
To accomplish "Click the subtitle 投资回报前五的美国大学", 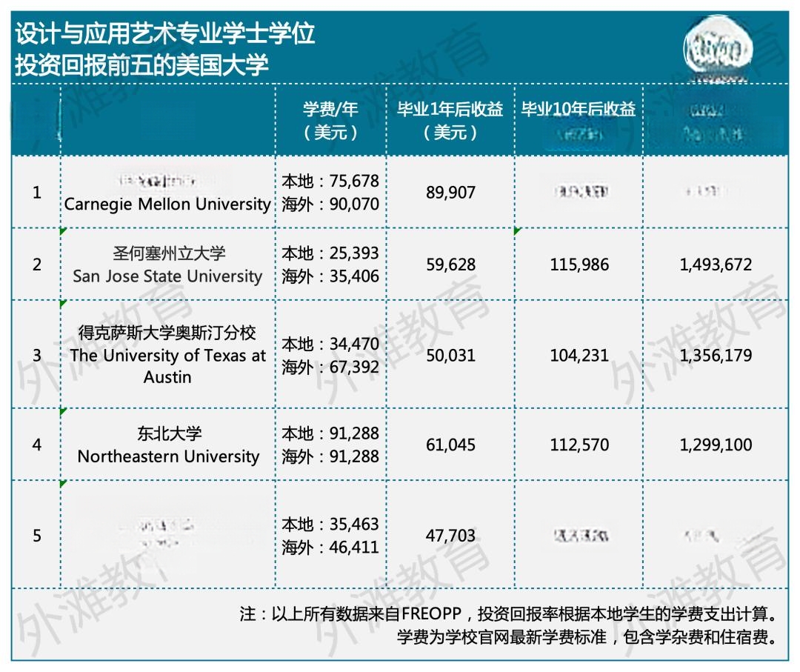I will [141, 64].
